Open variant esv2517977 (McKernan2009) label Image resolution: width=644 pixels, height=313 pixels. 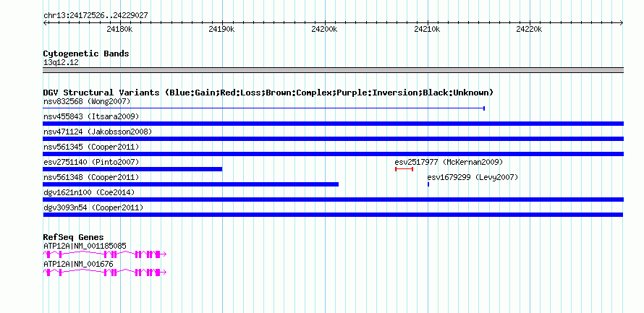(x=449, y=162)
